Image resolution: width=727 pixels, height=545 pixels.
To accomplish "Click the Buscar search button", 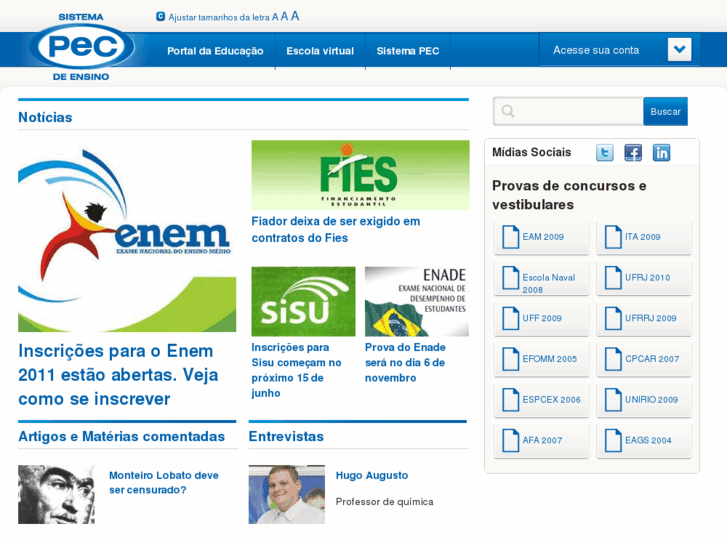I will (x=665, y=111).
